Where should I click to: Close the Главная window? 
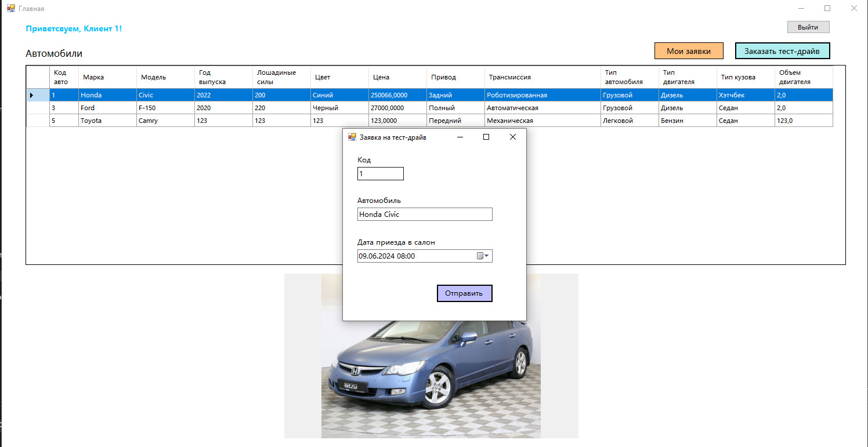pos(854,9)
